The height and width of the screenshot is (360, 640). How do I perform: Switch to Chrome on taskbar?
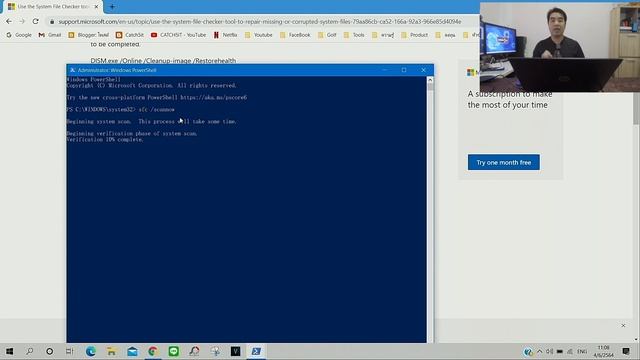[153, 351]
